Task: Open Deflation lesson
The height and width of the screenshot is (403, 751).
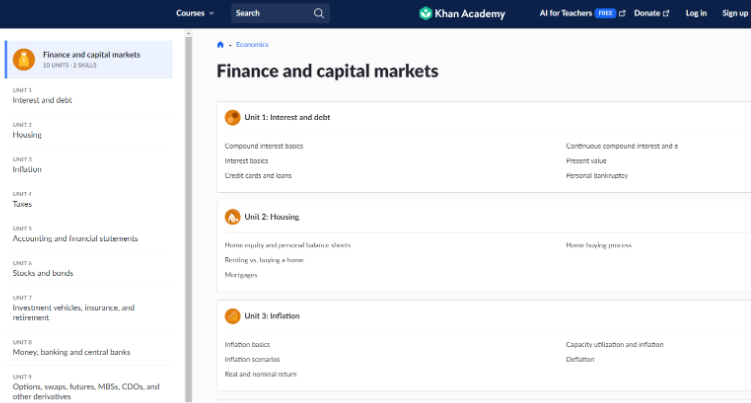Action: click(580, 359)
